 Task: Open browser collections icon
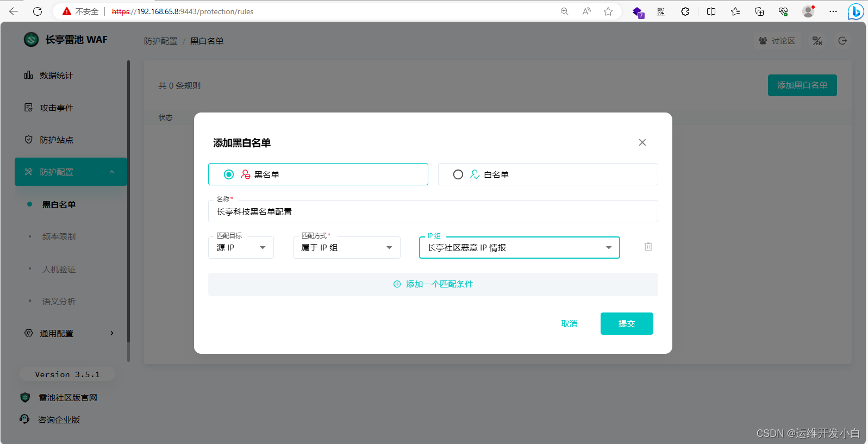tap(759, 11)
